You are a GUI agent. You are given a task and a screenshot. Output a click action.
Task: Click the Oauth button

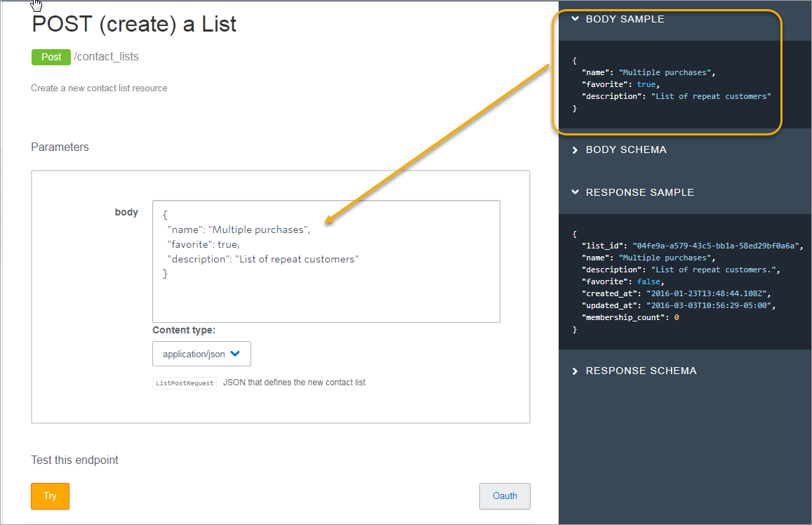coord(505,496)
